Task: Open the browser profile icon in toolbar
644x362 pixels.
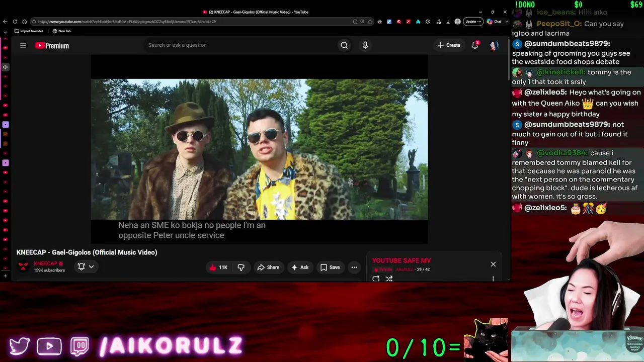Action: 457,22
